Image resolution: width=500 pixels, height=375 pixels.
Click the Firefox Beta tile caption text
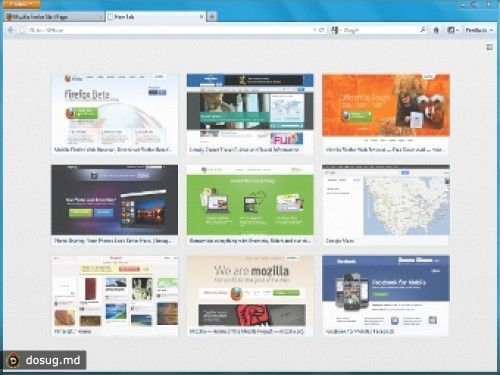[113, 150]
